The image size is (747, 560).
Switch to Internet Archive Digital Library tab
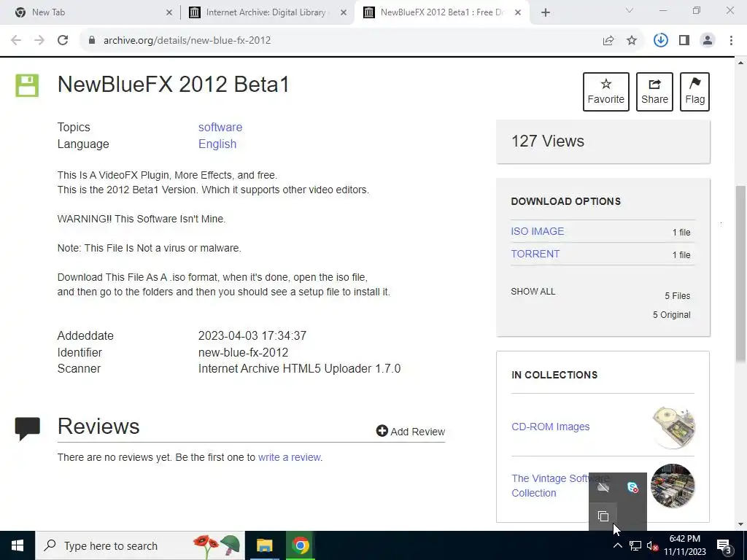pyautogui.click(x=267, y=12)
